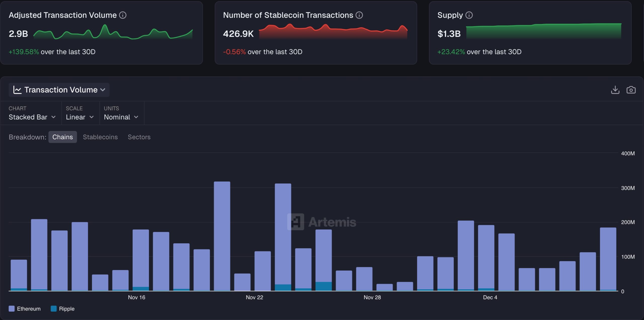Switch to Sectors breakdown tab
Screen dimensions: 644x320
coord(139,137)
